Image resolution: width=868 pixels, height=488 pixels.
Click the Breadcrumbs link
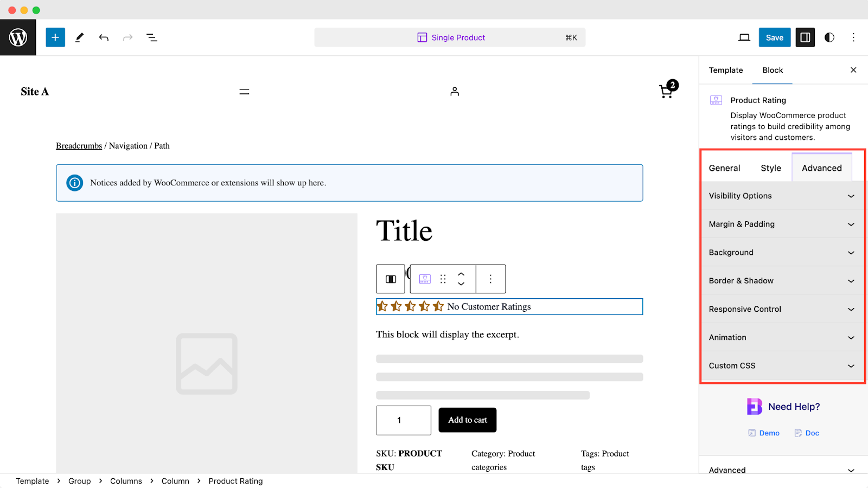pyautogui.click(x=79, y=146)
